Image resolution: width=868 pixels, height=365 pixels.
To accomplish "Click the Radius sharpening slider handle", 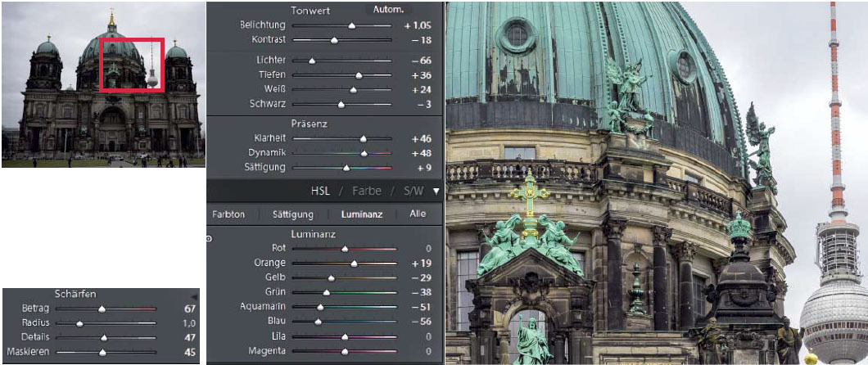I will point(79,323).
